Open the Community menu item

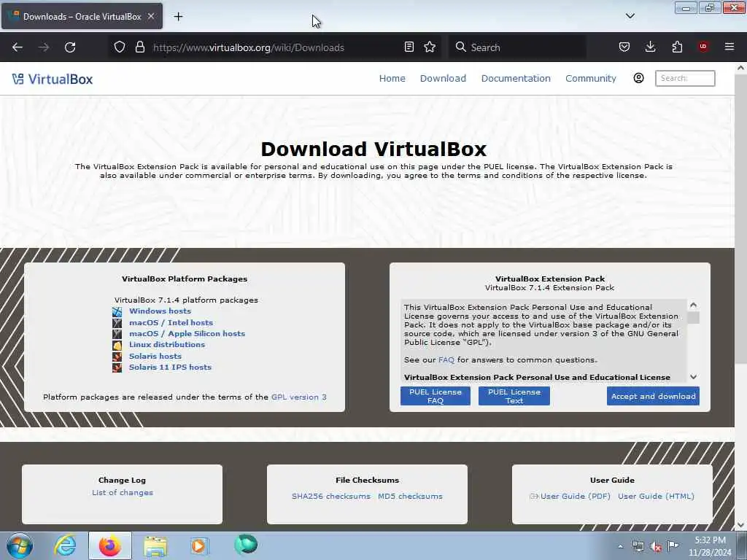590,79
